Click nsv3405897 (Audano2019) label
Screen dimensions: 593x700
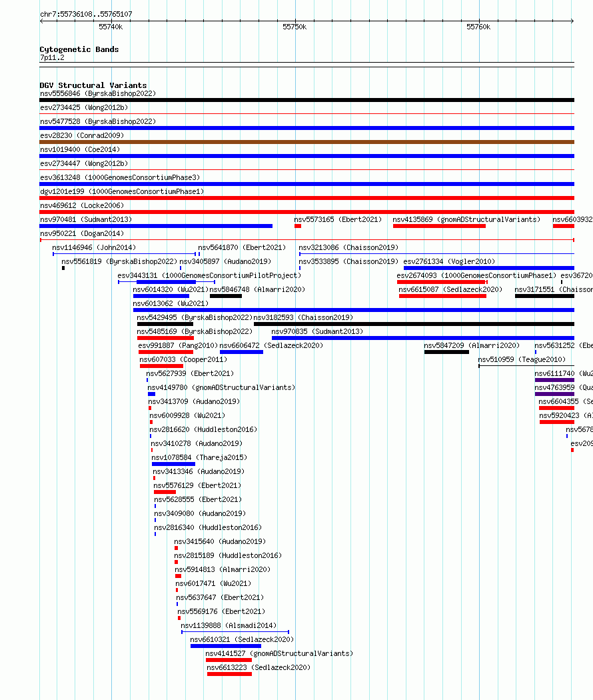[225, 261]
